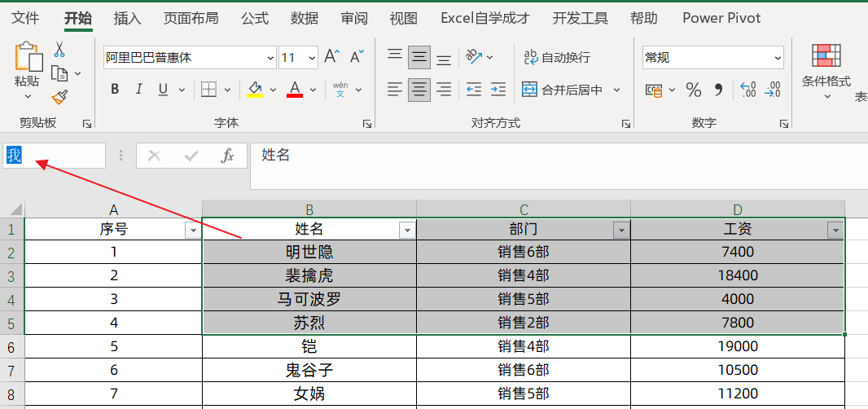Click the orientation text angle icon
Viewport: 868px width, 409px height.
(x=474, y=56)
